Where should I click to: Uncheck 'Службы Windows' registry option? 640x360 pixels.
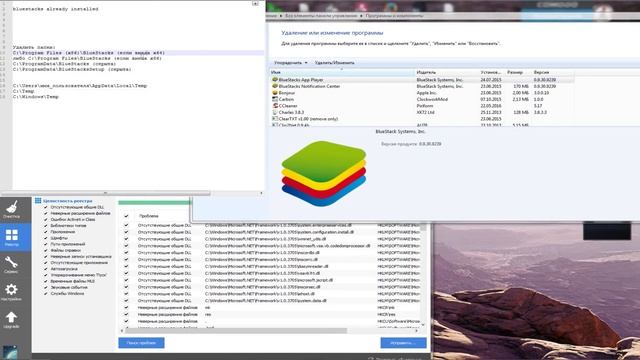pos(46,293)
